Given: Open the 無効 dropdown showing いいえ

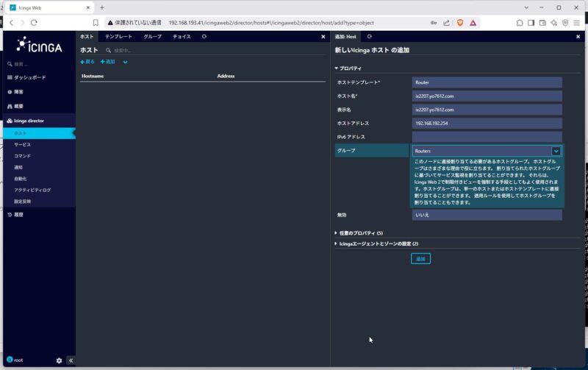Looking at the screenshot, I should [487, 215].
